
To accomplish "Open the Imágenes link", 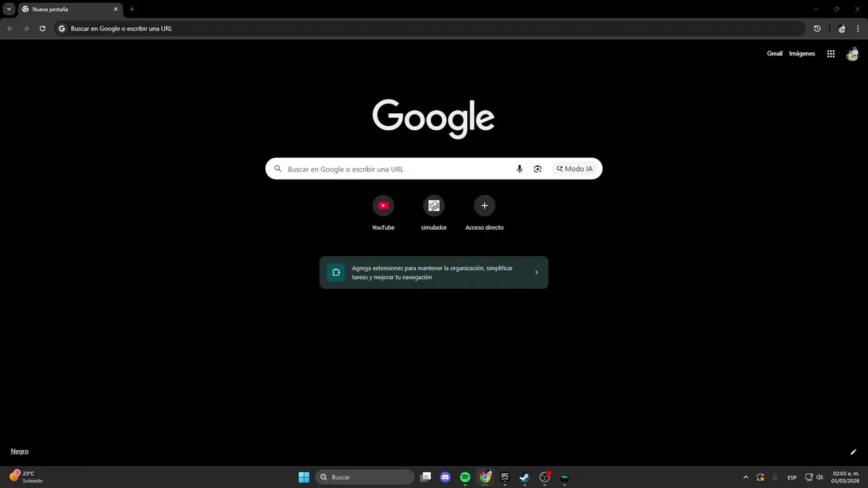I will (x=802, y=54).
